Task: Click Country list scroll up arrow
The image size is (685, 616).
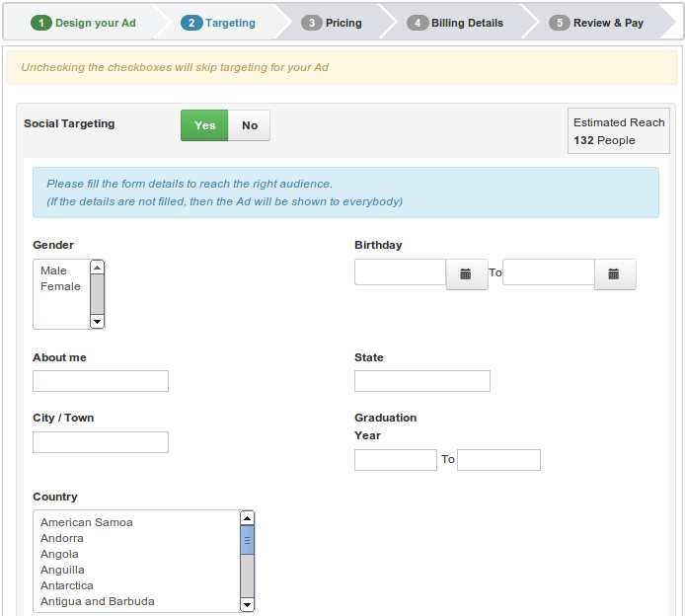Action: [247, 518]
